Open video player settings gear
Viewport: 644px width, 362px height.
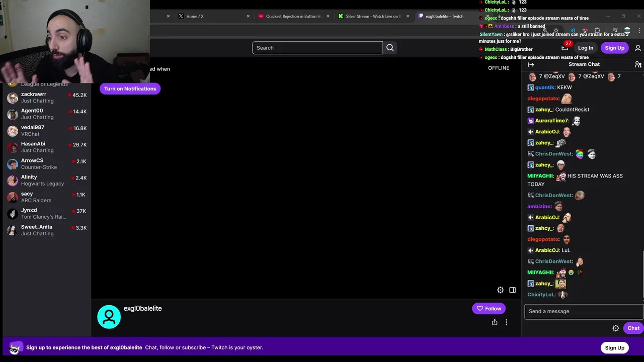[x=500, y=290]
